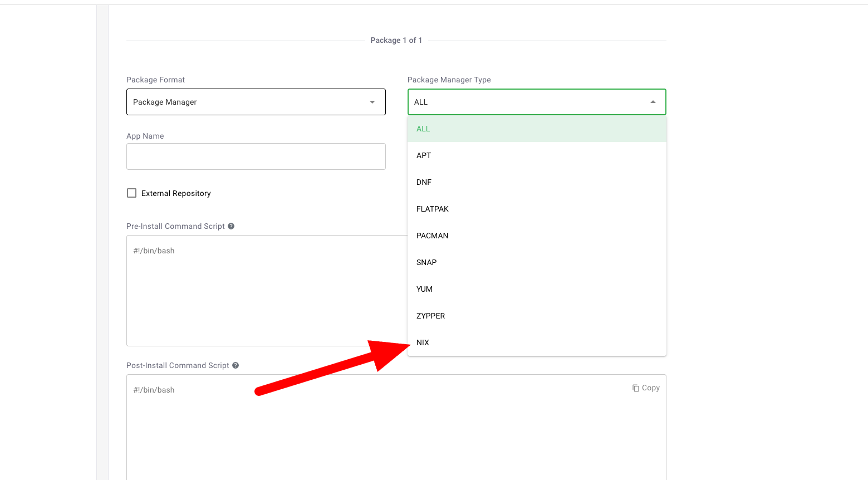Choose DNF package manager option

pyautogui.click(x=537, y=182)
